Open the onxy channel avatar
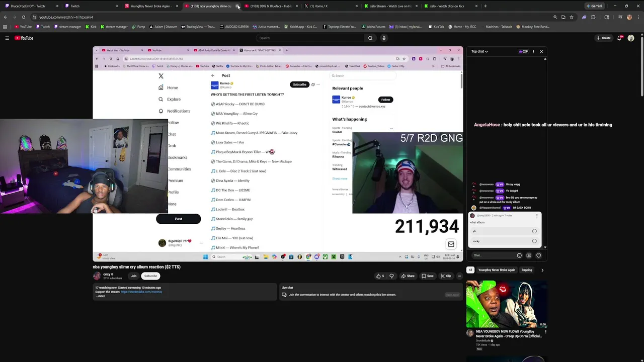The image size is (644, 362). point(97,276)
